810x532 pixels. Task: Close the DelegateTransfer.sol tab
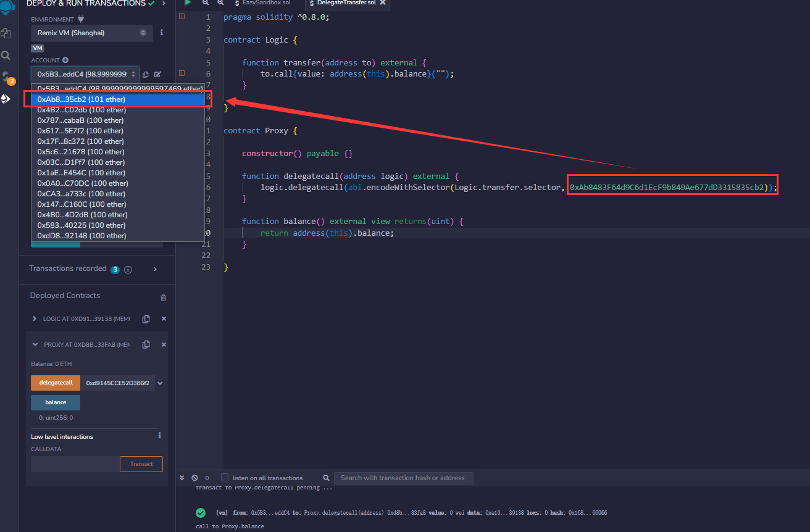tap(383, 3)
